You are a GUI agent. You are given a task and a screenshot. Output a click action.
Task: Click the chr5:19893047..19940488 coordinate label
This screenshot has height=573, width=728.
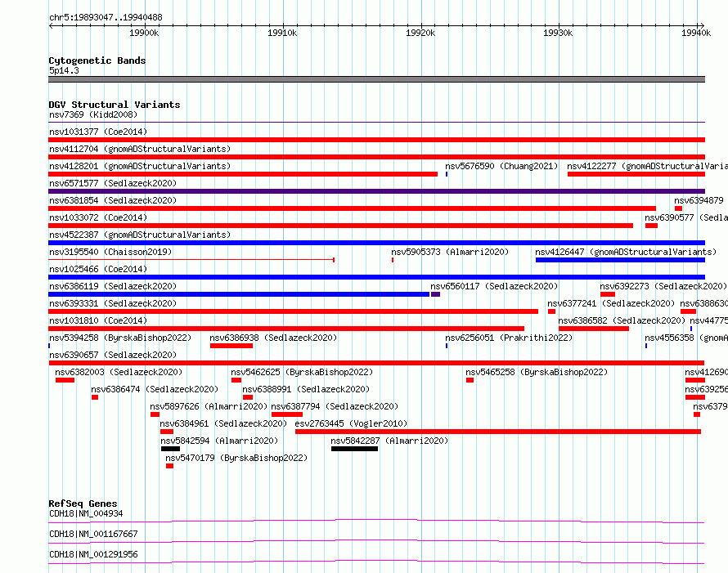click(106, 17)
